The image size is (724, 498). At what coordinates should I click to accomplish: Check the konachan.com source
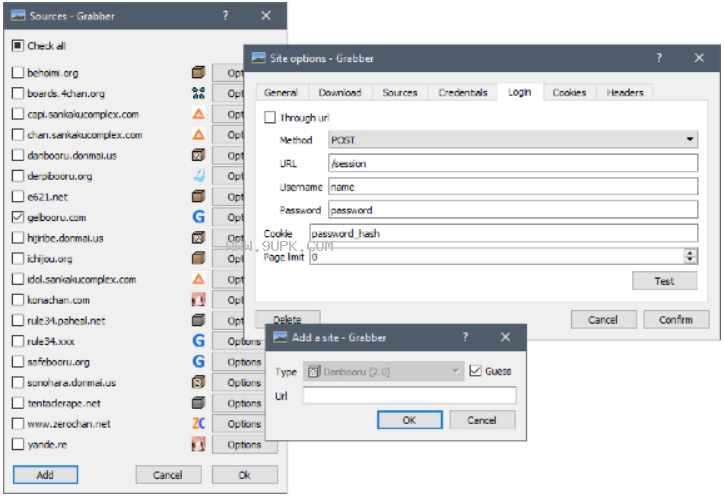pos(18,300)
